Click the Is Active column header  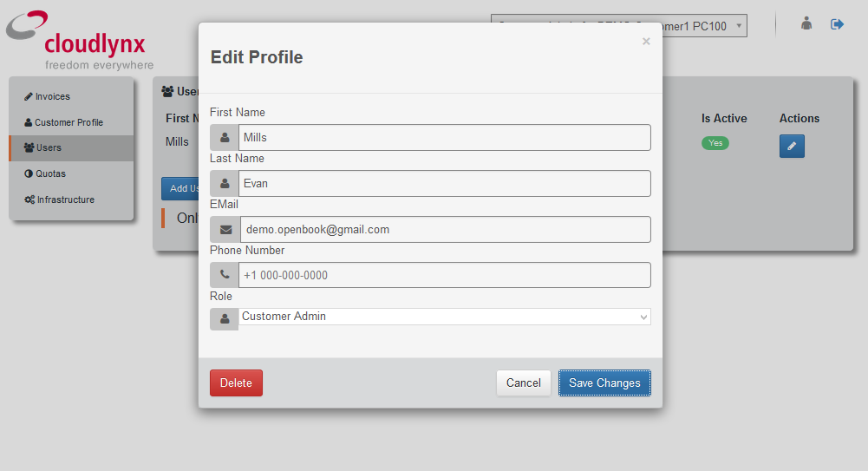click(x=724, y=119)
